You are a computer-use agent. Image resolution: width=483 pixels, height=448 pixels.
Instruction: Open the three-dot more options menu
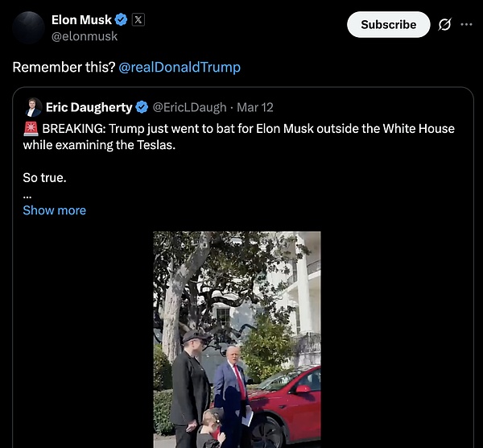pos(467,24)
